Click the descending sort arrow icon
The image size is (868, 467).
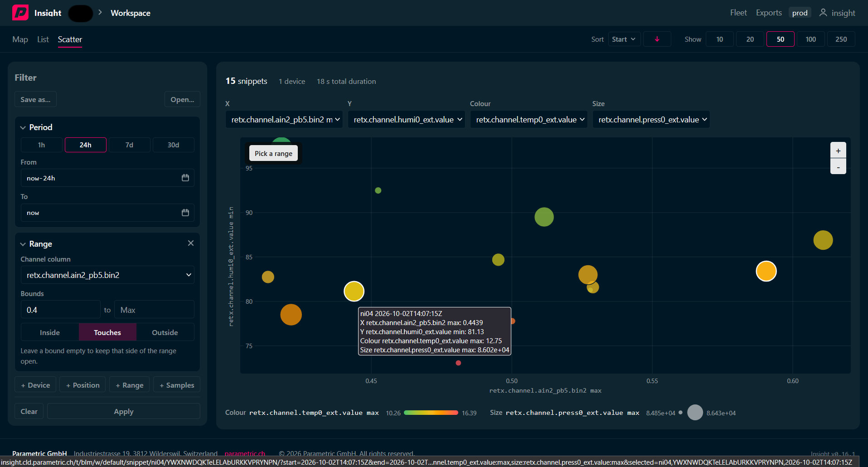[x=657, y=39]
